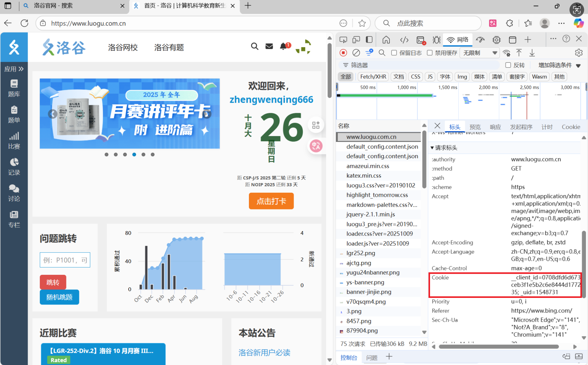
Task: Switch to the 响应 tab
Action: pos(495,127)
